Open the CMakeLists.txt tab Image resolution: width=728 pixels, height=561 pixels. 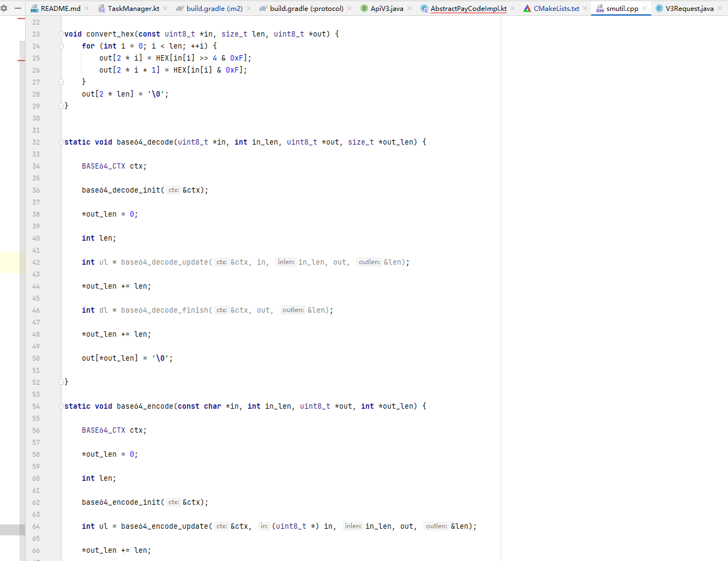(556, 8)
